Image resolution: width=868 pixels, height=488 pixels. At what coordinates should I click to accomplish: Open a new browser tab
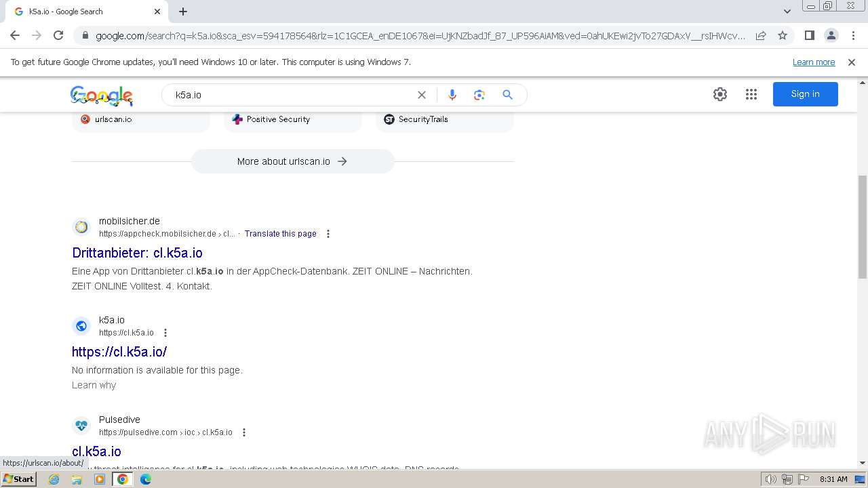(183, 12)
